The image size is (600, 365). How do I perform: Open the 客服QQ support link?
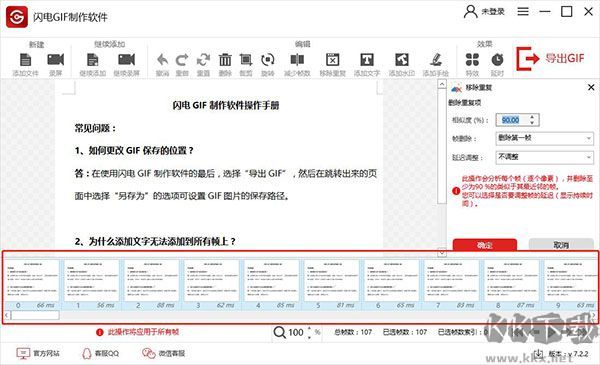pos(100,353)
